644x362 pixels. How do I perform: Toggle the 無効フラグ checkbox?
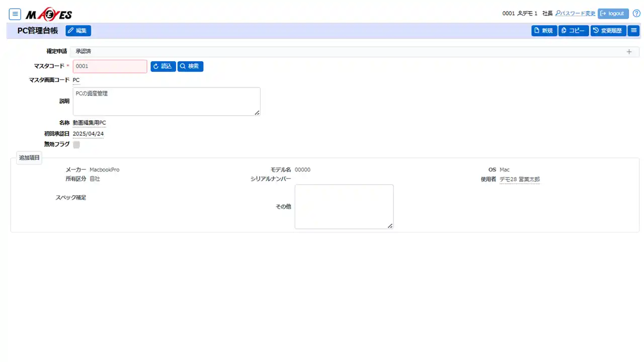pyautogui.click(x=76, y=145)
